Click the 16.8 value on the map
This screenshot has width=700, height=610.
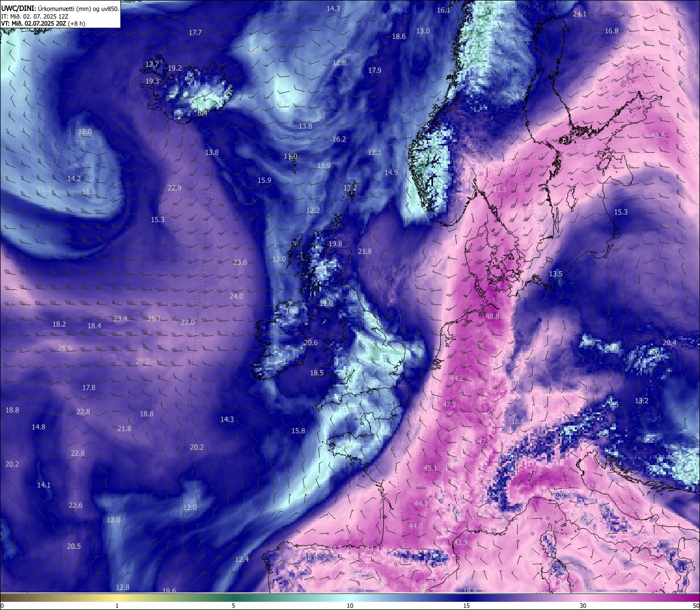click(x=611, y=31)
